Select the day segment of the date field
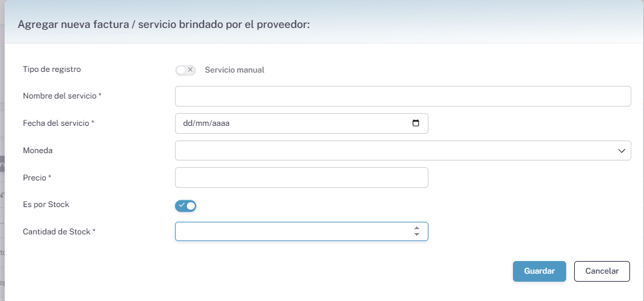Screen dimensions: 644x301 tap(188, 124)
